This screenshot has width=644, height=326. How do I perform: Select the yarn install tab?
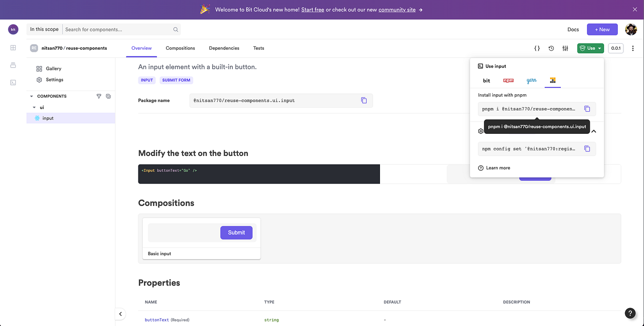click(x=531, y=80)
